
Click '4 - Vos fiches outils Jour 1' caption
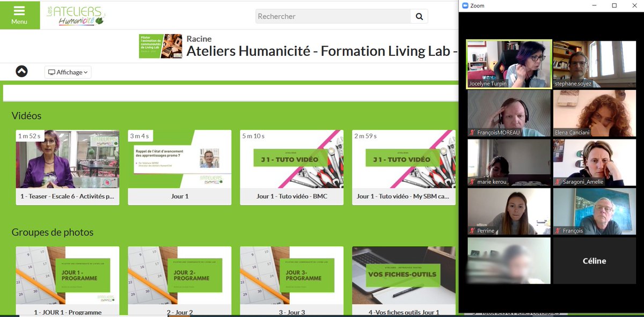click(x=404, y=312)
